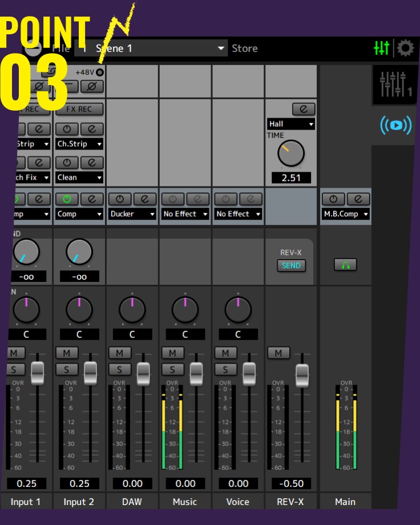Screen dimensions: 420x525
Task: Open the REV-X reverb edit button
Action: [x=304, y=109]
